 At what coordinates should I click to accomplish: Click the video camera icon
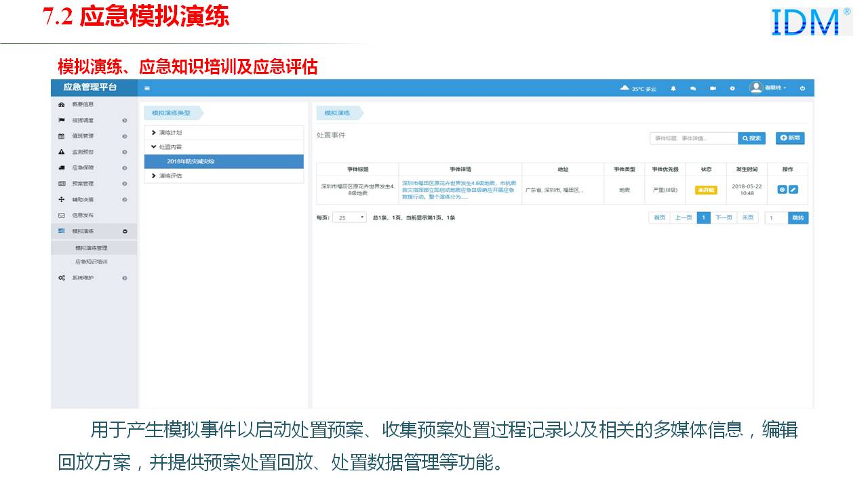[713, 88]
